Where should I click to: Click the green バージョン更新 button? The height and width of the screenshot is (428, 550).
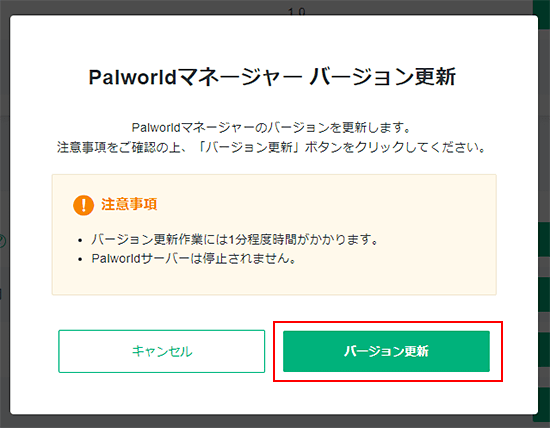[386, 351]
